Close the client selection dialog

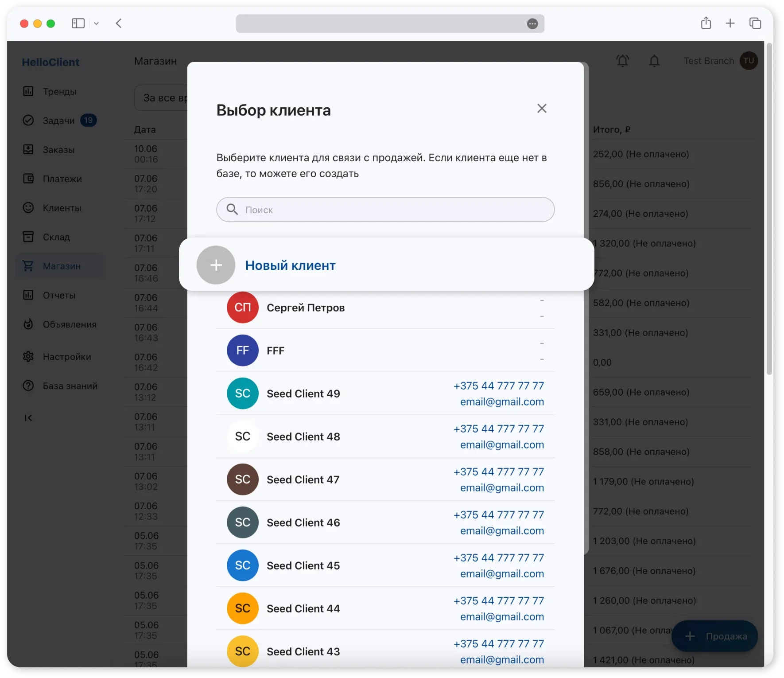(542, 109)
